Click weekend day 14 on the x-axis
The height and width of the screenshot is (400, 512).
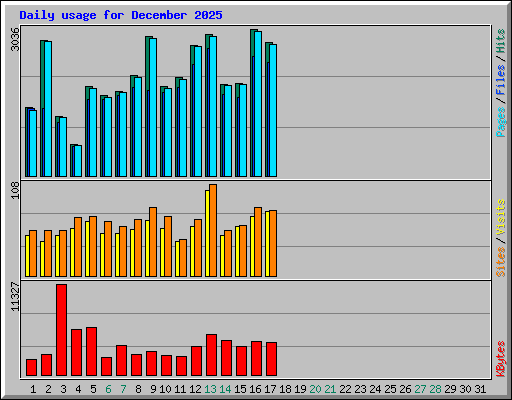225,389
